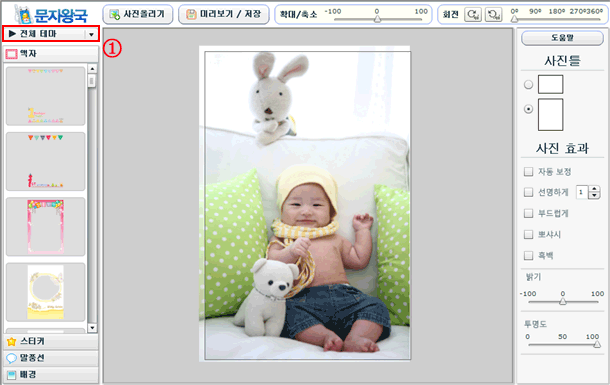
Task: Increase the 선명하게 sharpness stepper value
Action: pyautogui.click(x=594, y=189)
